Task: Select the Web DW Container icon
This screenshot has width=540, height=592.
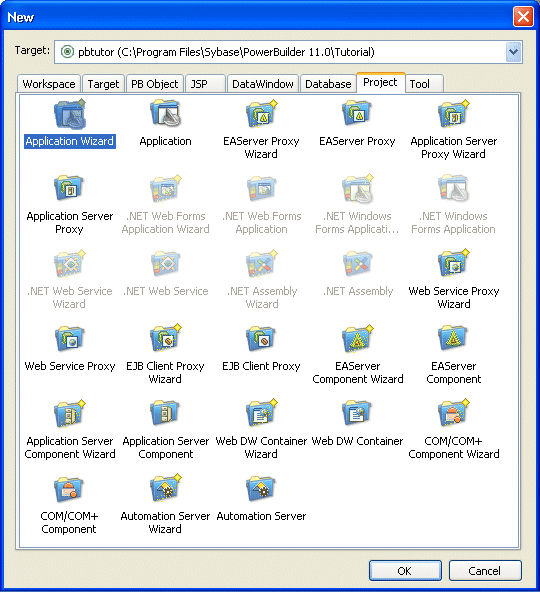Action: [357, 413]
